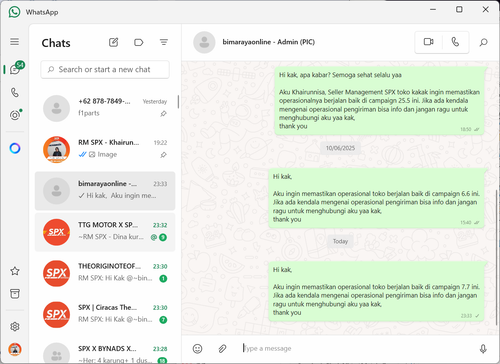This screenshot has height=364, width=500.
Task: Open the TTG MOTOR X SPX chat
Action: (105, 232)
